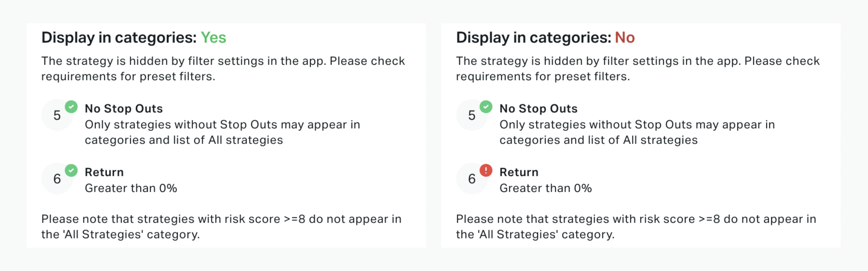Click 'Greater than 0%' text in right panel
This screenshot has height=271, width=868.
546,188
